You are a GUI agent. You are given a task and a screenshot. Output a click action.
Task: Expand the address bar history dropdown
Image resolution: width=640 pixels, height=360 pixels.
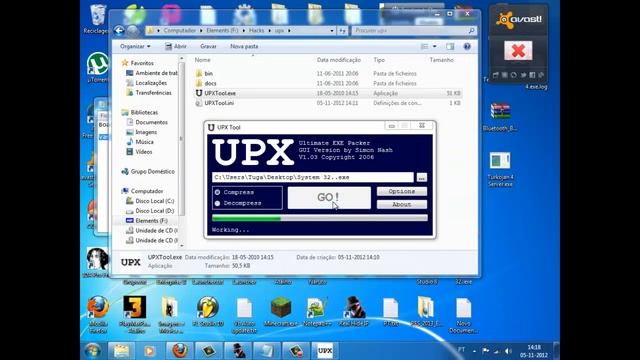[x=331, y=31]
